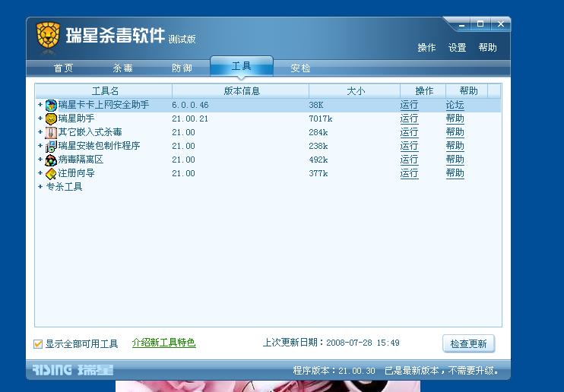Run 注册向导 via its 运行 link
Screen dimensions: 564x392
click(x=410, y=173)
